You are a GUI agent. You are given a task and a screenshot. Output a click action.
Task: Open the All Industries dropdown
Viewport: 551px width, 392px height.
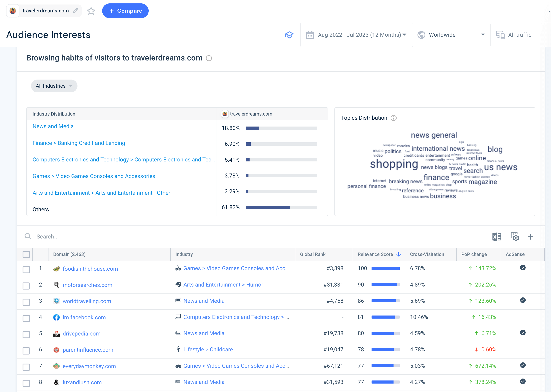click(54, 86)
